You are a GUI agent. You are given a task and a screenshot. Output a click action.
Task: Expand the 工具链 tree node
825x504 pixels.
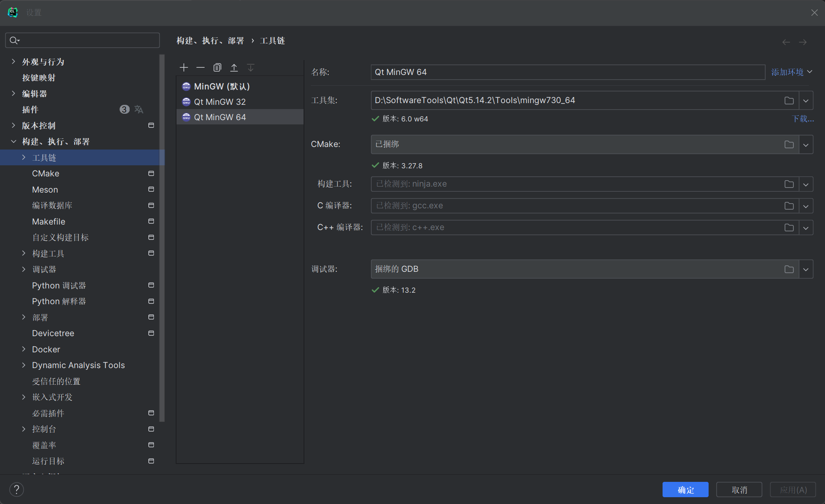(x=23, y=157)
